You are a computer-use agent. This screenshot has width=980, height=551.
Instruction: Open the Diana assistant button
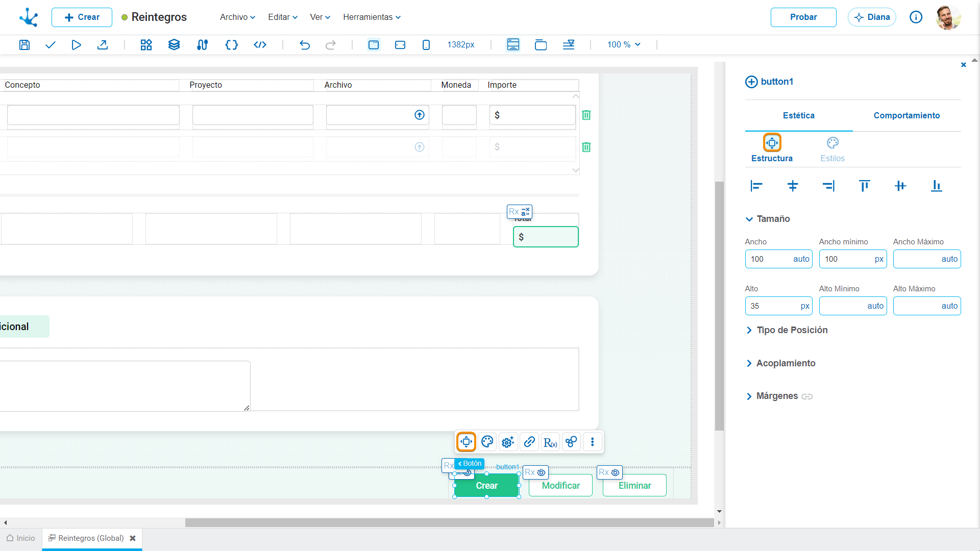(x=872, y=17)
